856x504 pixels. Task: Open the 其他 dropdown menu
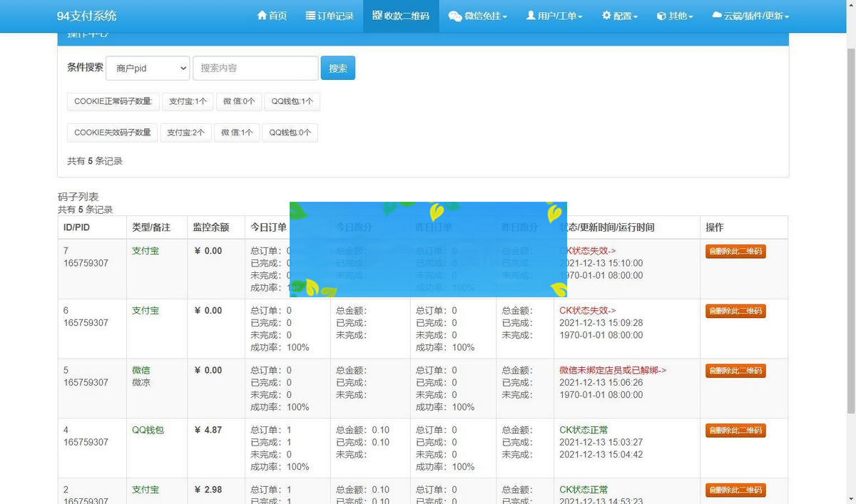pyautogui.click(x=675, y=15)
